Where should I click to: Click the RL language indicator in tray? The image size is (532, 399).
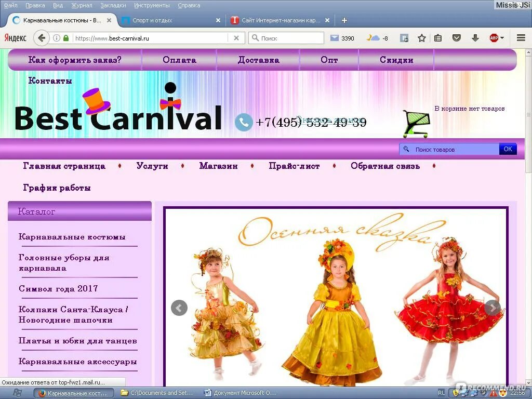[x=441, y=393]
